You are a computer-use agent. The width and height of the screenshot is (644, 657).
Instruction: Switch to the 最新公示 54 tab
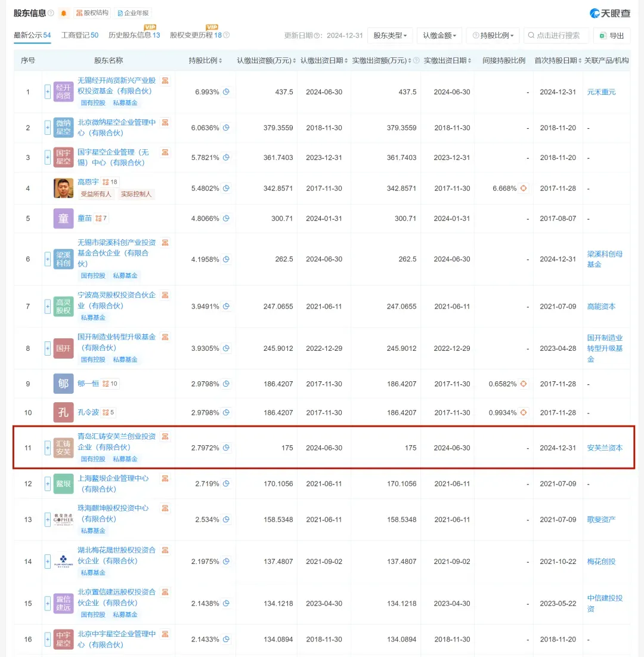(x=32, y=35)
